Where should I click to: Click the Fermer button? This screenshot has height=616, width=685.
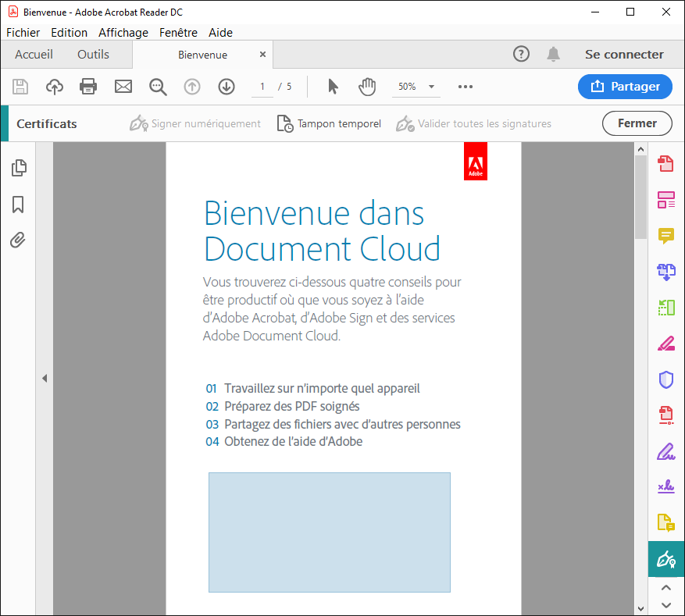(637, 123)
